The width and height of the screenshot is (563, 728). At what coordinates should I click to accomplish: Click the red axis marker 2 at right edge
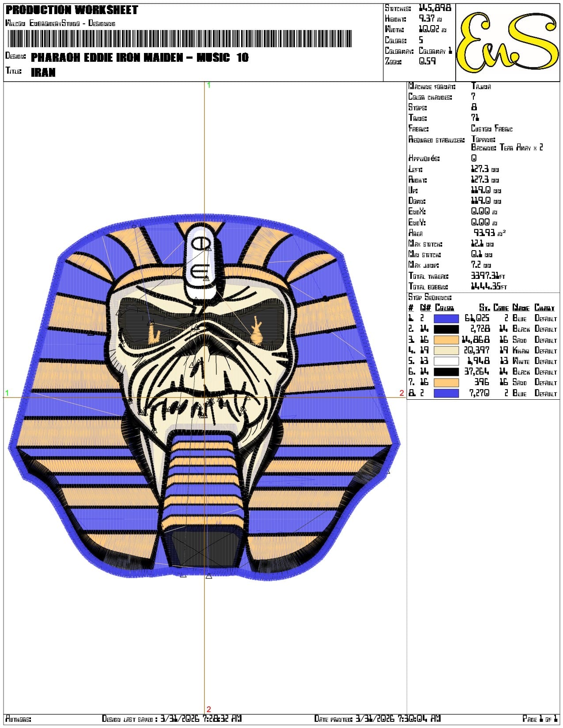tap(401, 393)
